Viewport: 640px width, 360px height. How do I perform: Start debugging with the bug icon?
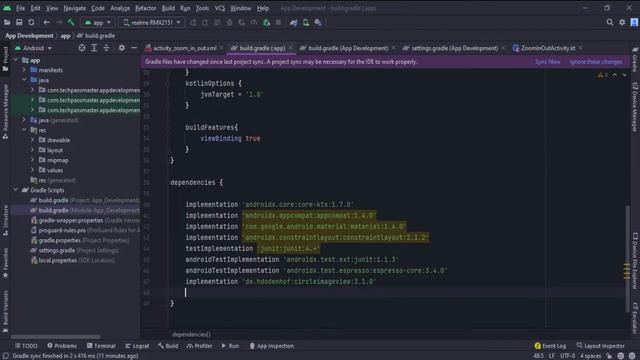[229, 22]
